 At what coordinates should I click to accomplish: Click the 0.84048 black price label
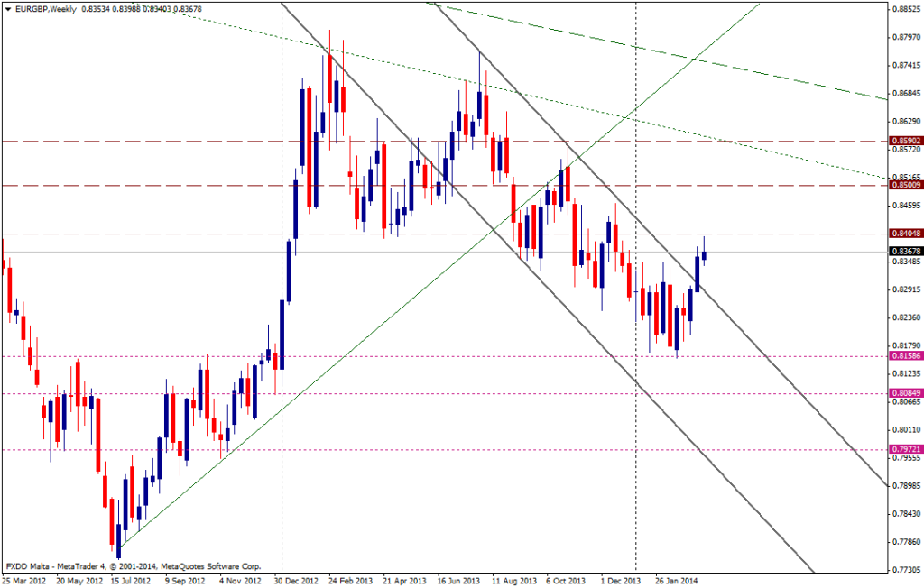click(905, 234)
